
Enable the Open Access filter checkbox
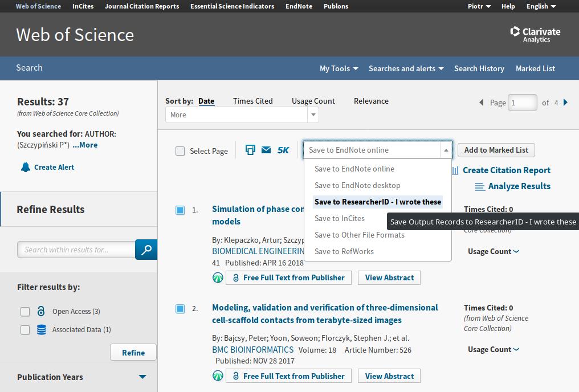25,312
